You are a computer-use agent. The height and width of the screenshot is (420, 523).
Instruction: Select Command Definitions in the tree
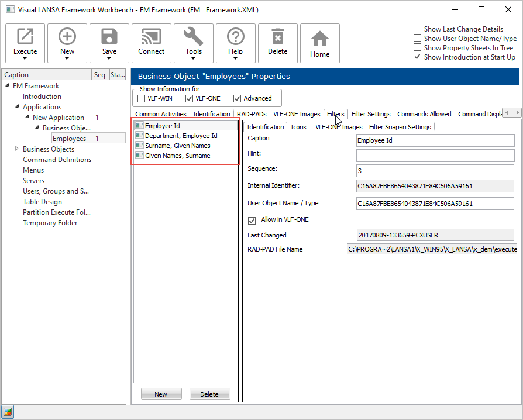57,160
